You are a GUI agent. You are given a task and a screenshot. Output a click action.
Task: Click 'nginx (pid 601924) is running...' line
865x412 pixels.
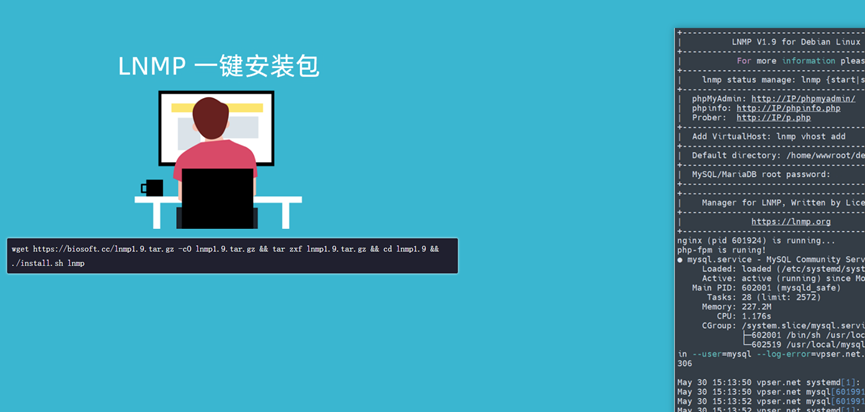(x=756, y=240)
